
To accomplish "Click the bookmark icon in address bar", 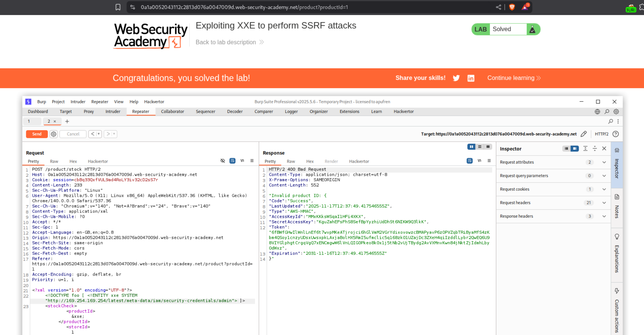I will 118,7.
